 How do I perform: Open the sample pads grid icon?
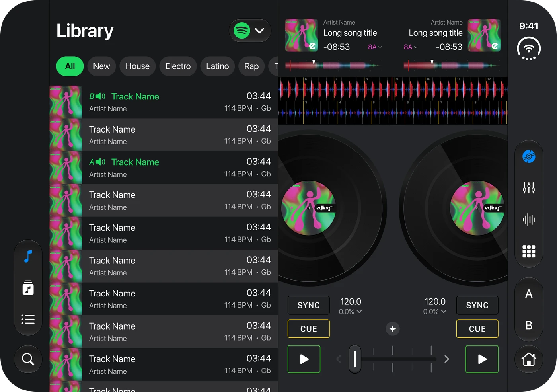pyautogui.click(x=529, y=251)
